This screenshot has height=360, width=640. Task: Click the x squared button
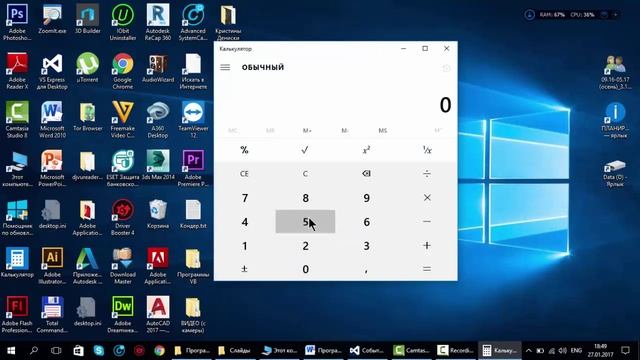[366, 150]
